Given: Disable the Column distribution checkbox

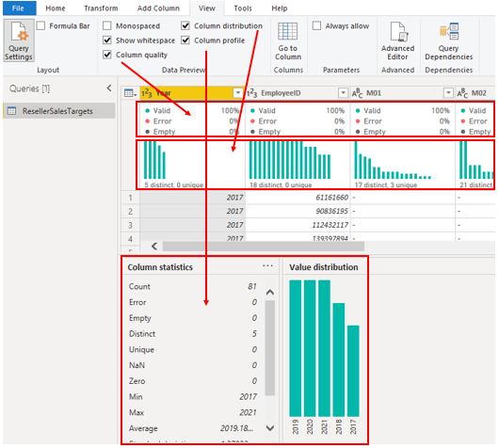Looking at the screenshot, I should click(x=185, y=25).
